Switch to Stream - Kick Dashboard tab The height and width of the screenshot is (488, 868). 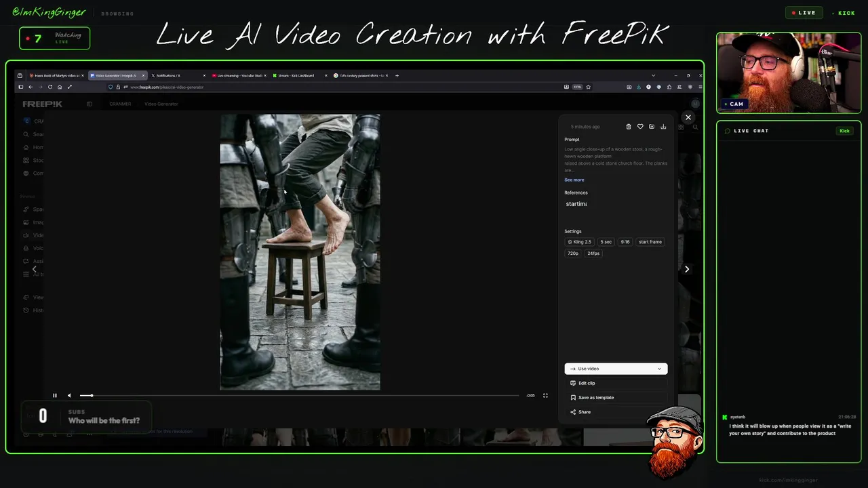coord(300,75)
